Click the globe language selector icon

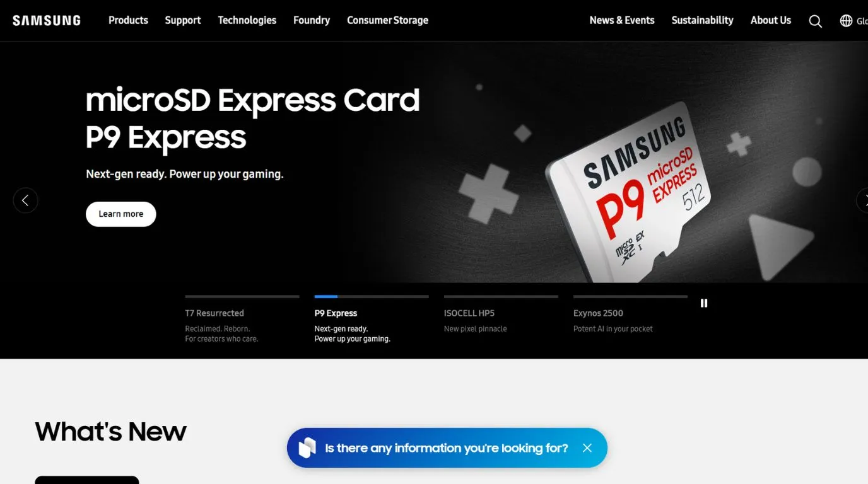846,21
